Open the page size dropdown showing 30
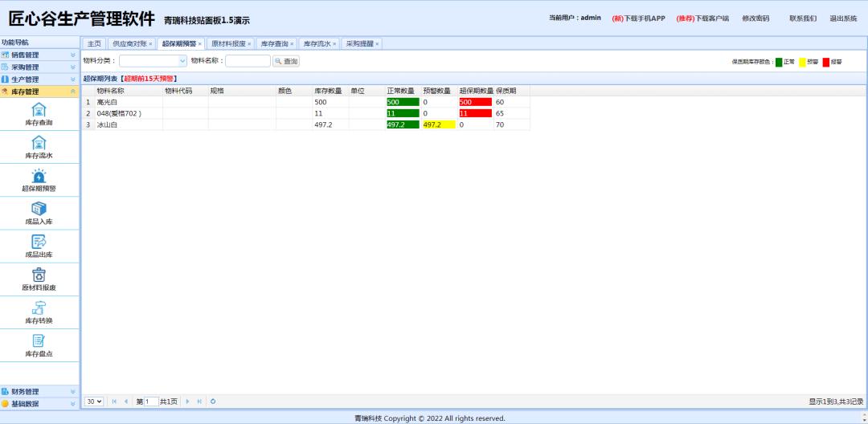Screen dimensions: 868x424 pos(94,401)
